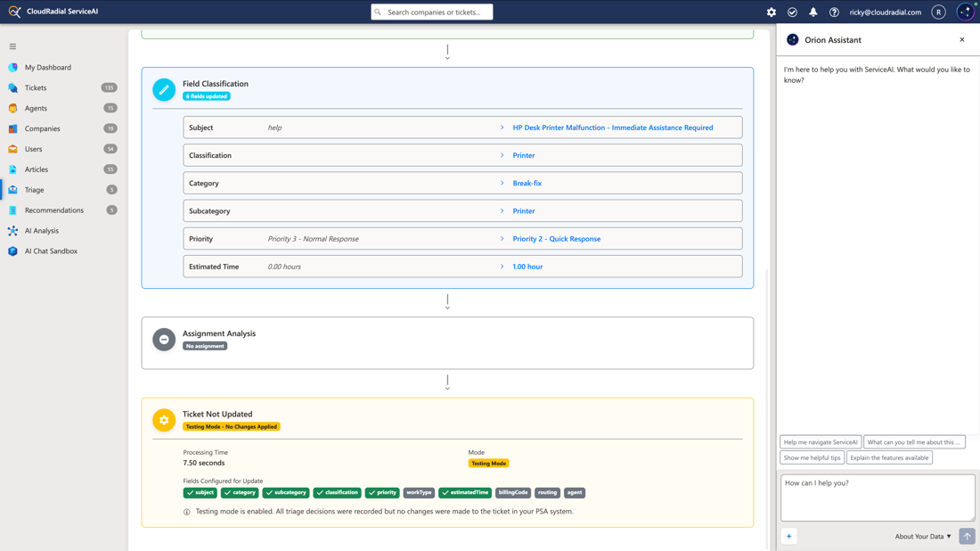
Task: Open the Articles section
Action: point(34,169)
